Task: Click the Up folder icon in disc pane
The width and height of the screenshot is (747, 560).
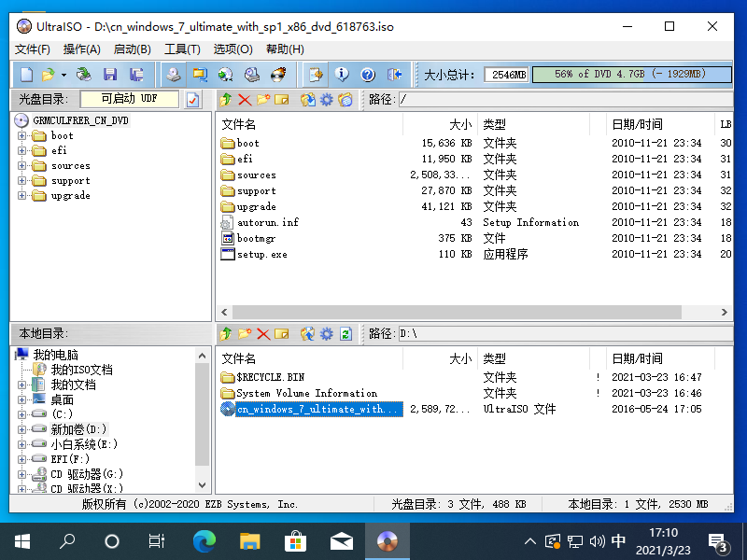Action: [x=225, y=99]
